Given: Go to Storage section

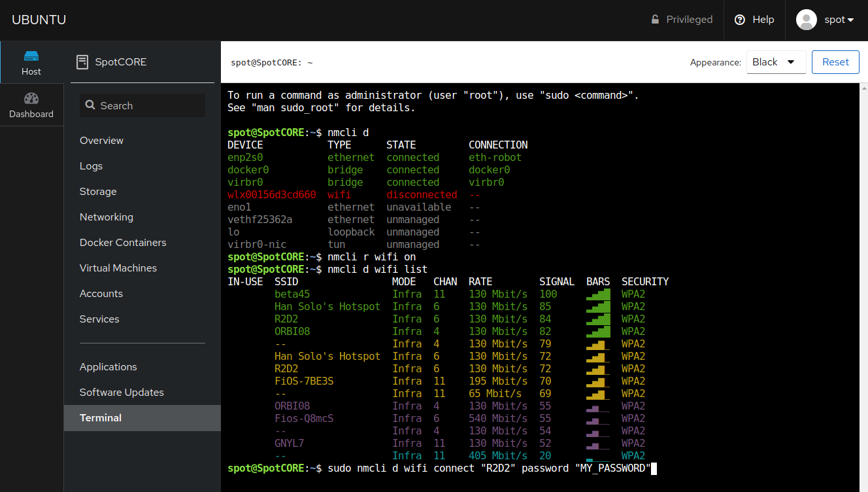Looking at the screenshot, I should click(x=98, y=191).
